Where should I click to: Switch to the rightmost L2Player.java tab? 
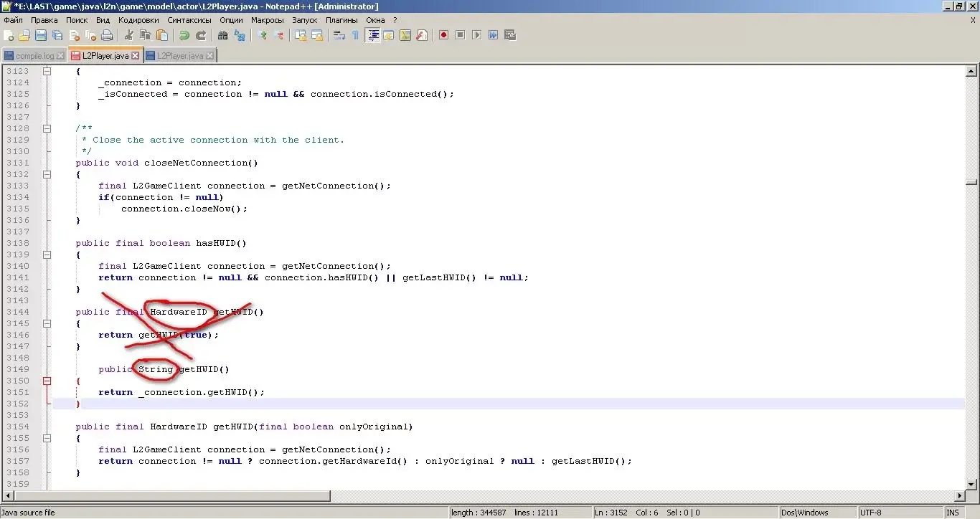pyautogui.click(x=179, y=55)
